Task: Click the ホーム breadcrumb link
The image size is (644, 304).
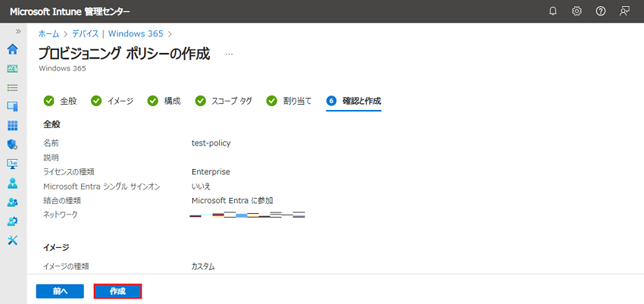Action: click(49, 33)
